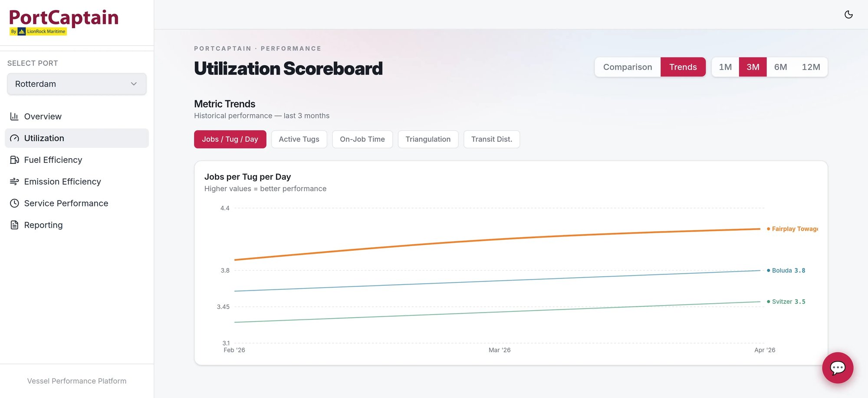Click Utilization Scoreboard heading
This screenshot has height=398, width=868.
coord(288,69)
